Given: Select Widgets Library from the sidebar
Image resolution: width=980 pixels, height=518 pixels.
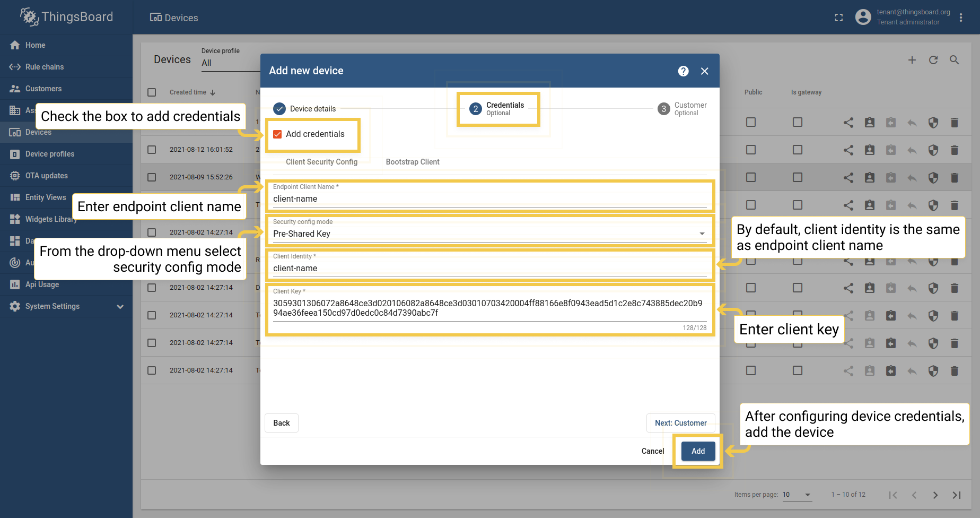Looking at the screenshot, I should tap(51, 219).
